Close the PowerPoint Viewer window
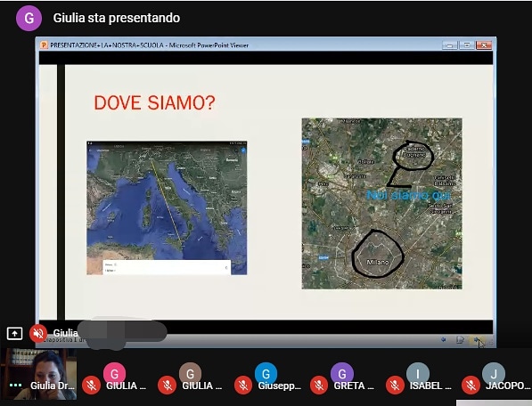 pyautogui.click(x=484, y=45)
